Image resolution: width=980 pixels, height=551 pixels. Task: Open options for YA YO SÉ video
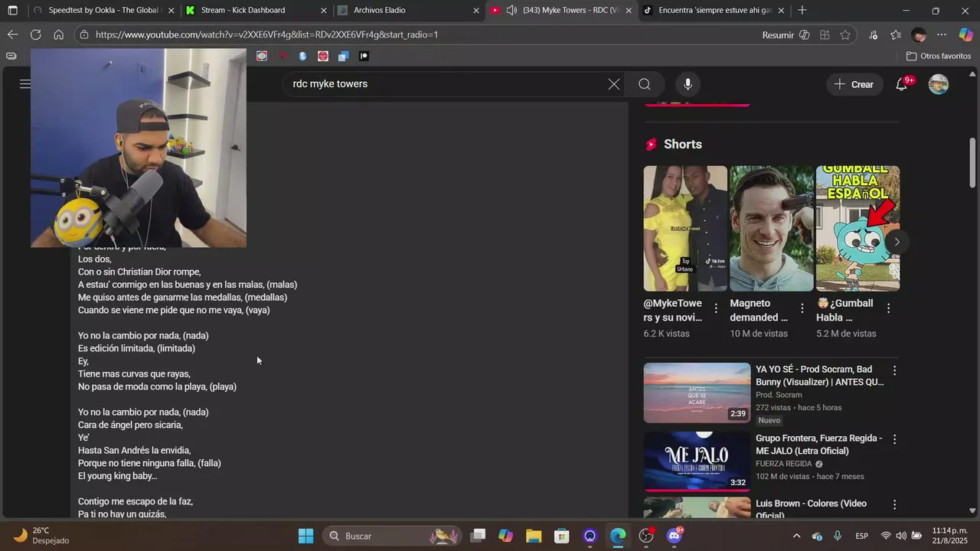click(x=893, y=370)
